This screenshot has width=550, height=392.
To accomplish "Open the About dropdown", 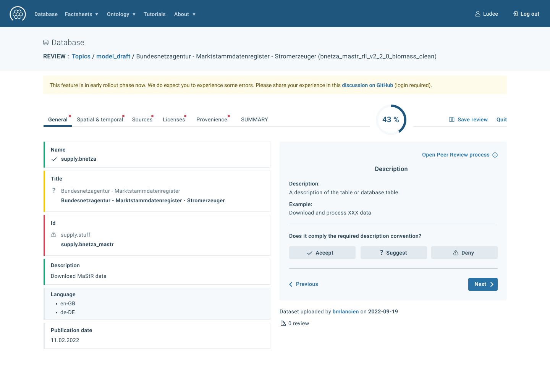I will coord(184,14).
